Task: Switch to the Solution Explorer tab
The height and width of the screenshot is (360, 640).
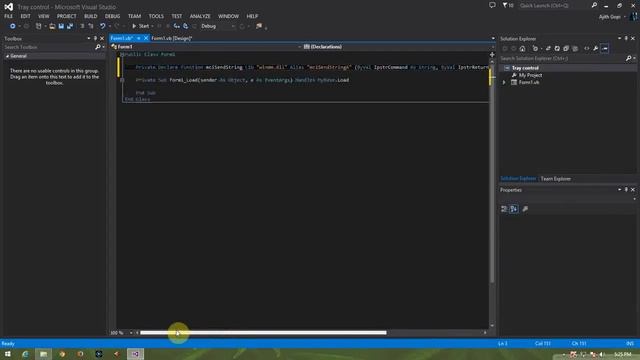Action: coord(518,179)
